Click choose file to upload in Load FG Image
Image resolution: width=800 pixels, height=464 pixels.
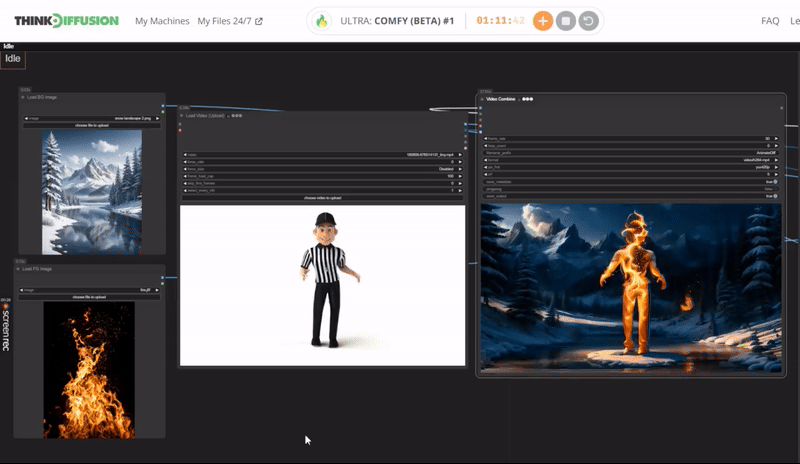coord(89,297)
